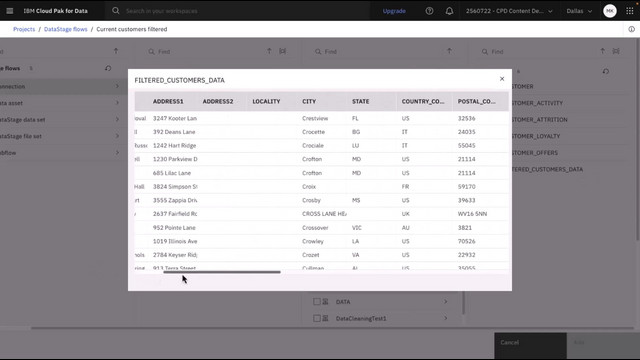Select the TOMER_LOYALTY table entry

(536, 136)
